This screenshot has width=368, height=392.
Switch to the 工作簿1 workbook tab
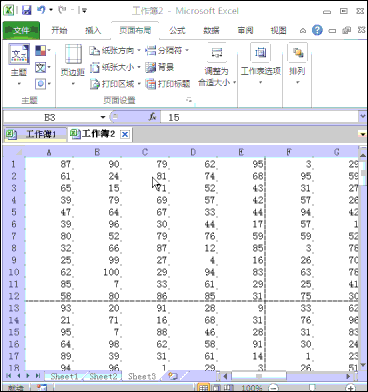pos(35,134)
